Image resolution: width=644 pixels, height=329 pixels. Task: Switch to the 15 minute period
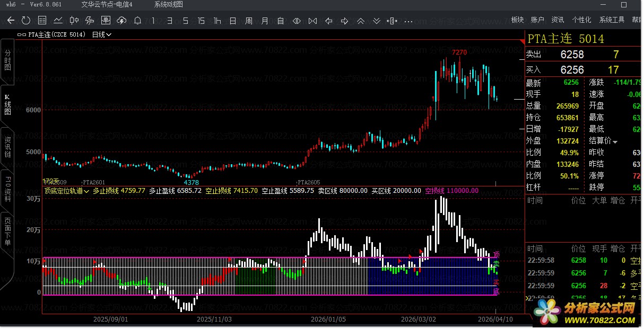coord(201,21)
